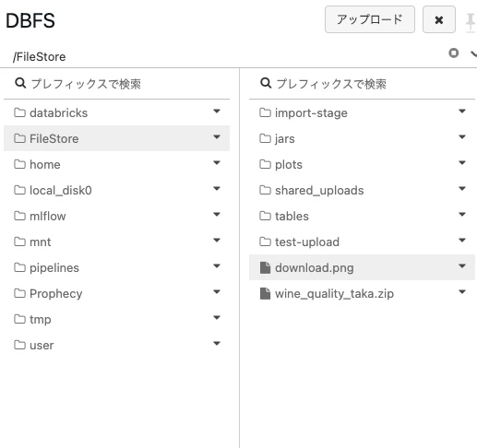Click the folder icon next to tmp
The height and width of the screenshot is (448, 477).
[x=19, y=319]
